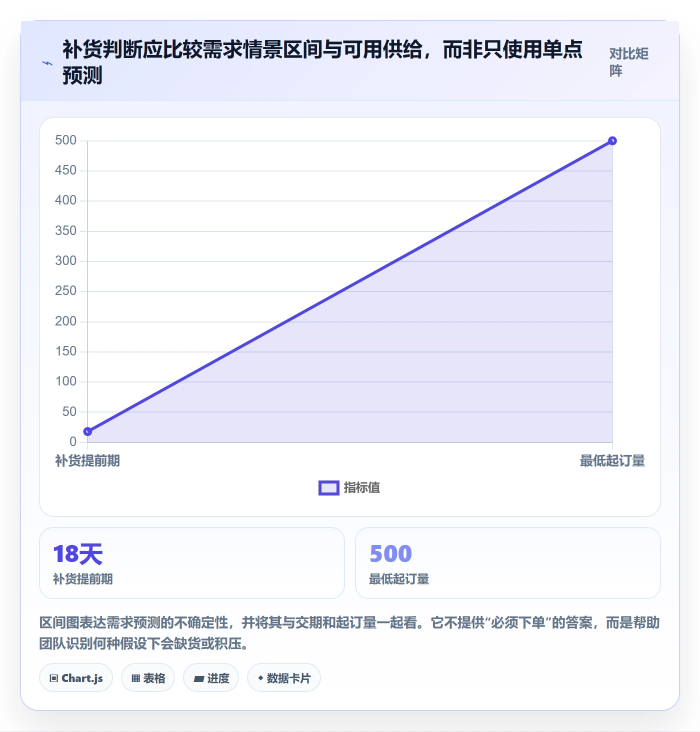Screen dimensions: 700x732
Task: Click the icon inside the Chart.js chip
Action: tap(54, 678)
